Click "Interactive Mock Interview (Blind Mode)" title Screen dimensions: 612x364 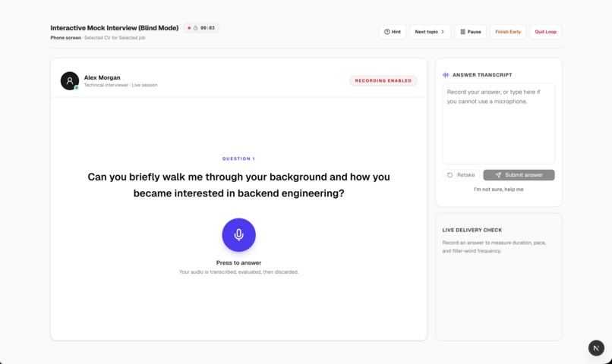pos(115,28)
